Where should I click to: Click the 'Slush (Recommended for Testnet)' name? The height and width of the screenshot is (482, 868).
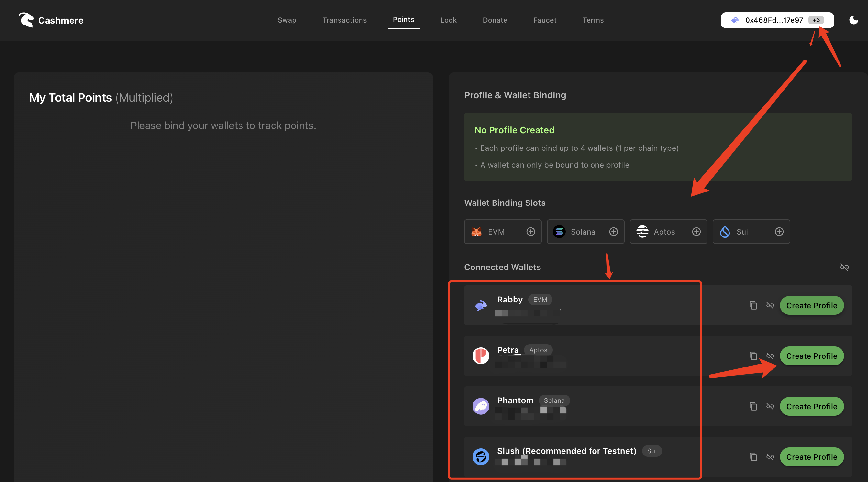click(566, 451)
